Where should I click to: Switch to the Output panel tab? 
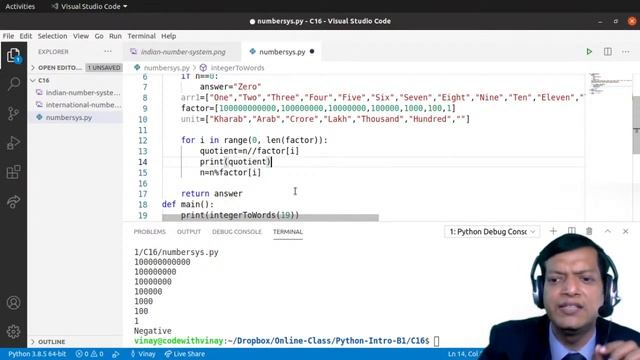click(189, 231)
